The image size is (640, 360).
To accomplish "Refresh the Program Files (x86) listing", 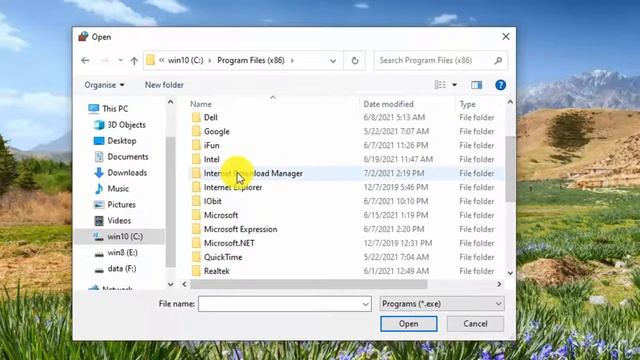I will (355, 61).
